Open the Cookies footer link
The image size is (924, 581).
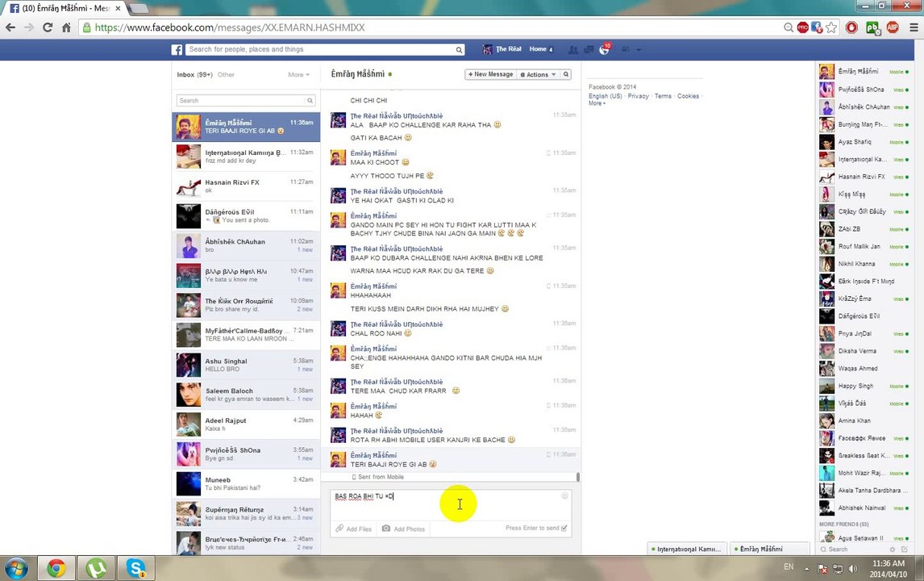(x=688, y=96)
